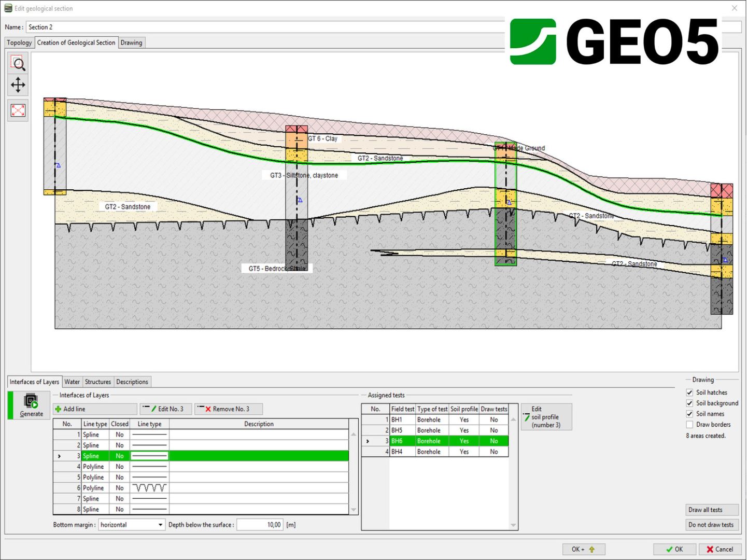The width and height of the screenshot is (748, 560).
Task: Click the Depth below the surface field
Action: tap(260, 525)
